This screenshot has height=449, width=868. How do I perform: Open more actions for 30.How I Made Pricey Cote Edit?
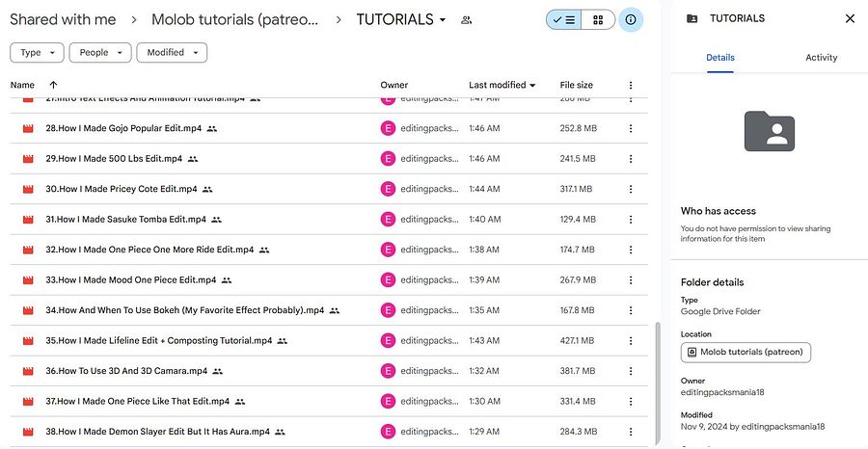click(x=631, y=189)
